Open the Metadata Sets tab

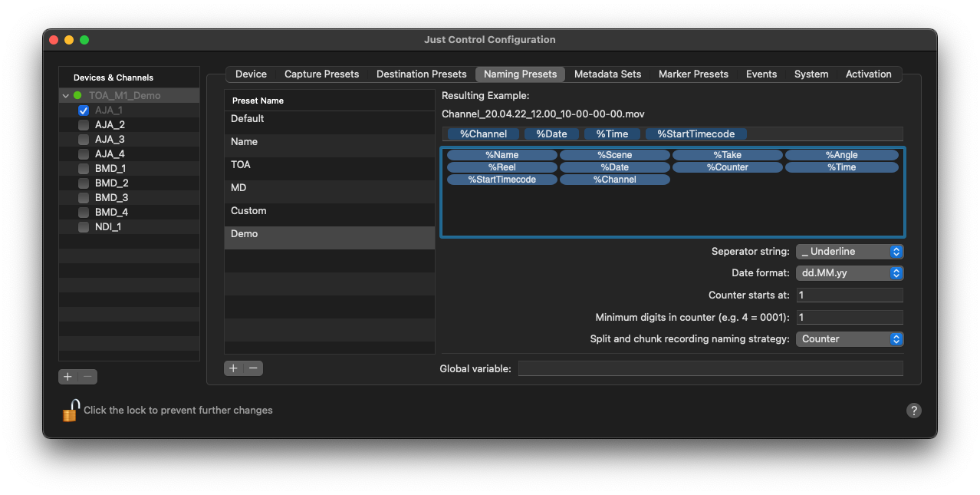coord(607,74)
